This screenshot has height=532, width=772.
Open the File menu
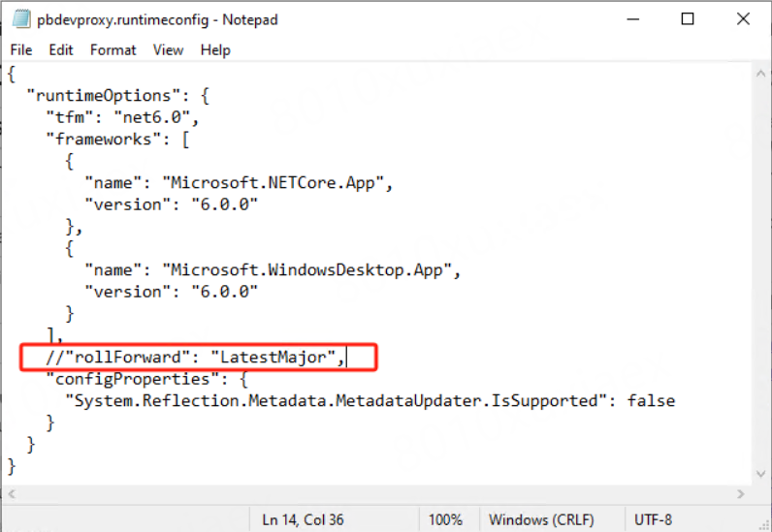pyautogui.click(x=20, y=49)
